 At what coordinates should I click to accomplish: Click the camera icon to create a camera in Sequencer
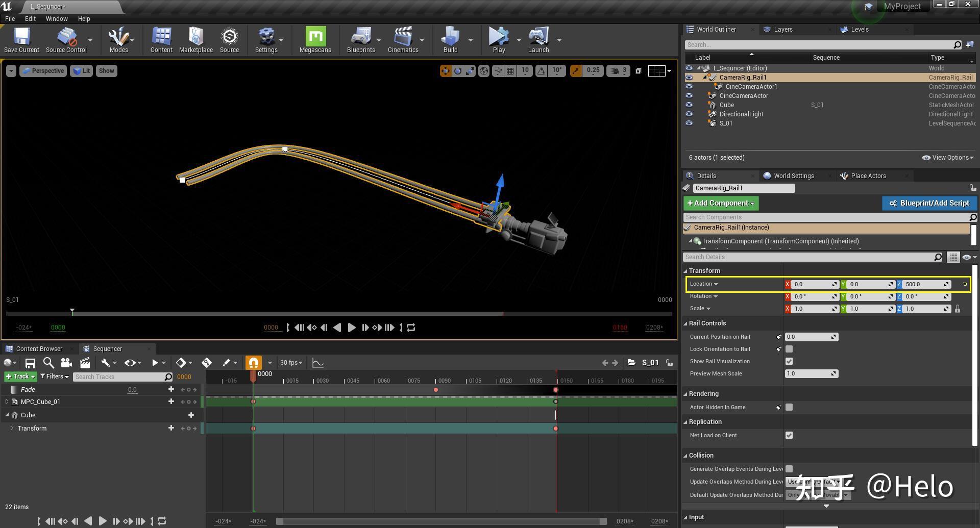[x=66, y=363]
